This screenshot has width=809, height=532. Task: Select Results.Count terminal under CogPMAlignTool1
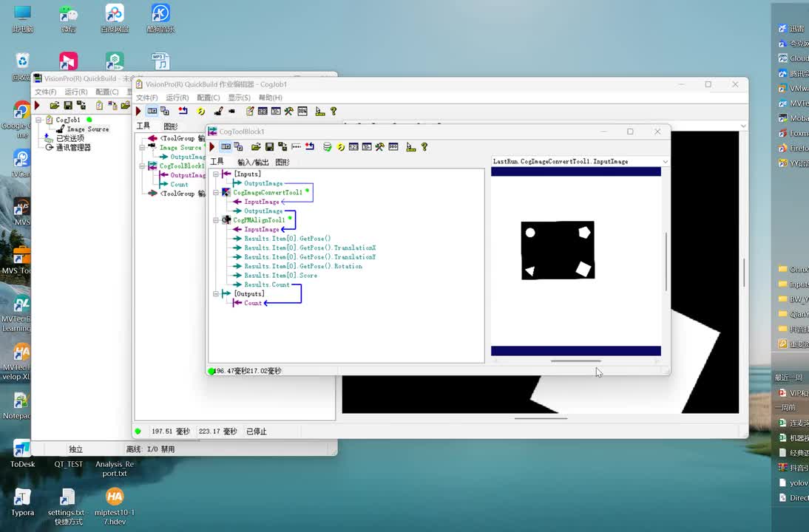pyautogui.click(x=267, y=284)
